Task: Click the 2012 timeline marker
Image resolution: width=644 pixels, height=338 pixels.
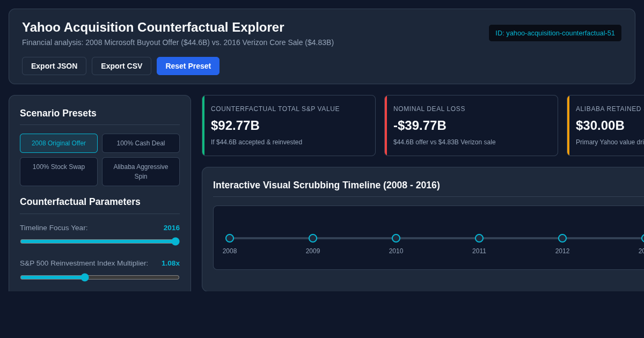Action: (562, 238)
